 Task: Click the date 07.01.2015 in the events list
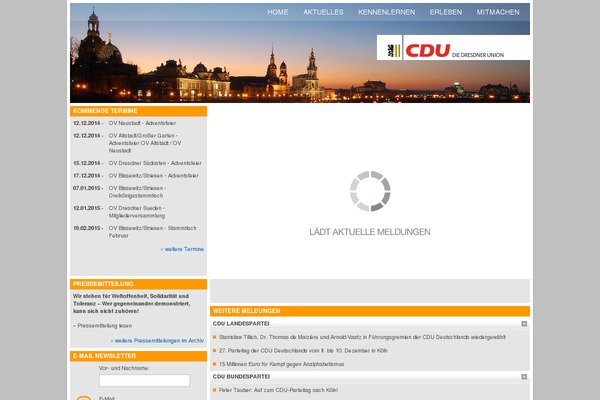[87, 188]
